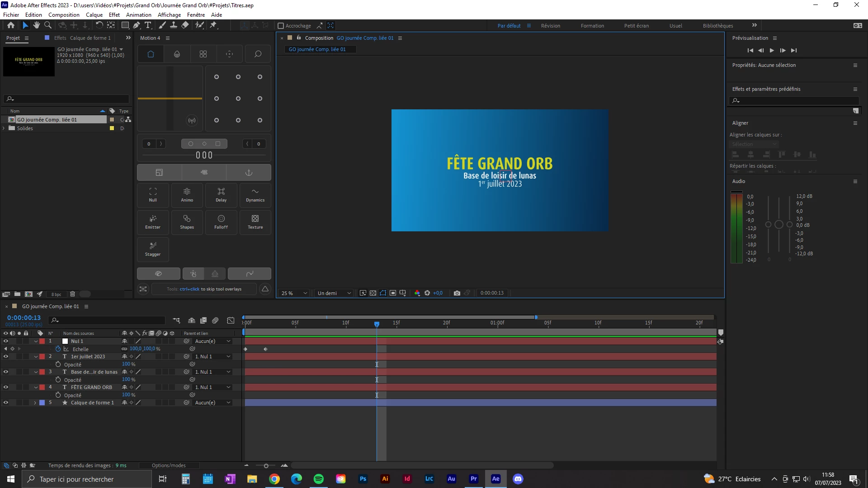This screenshot has width=868, height=488.
Task: Open the 25 % magnification dropdown
Action: (294, 293)
